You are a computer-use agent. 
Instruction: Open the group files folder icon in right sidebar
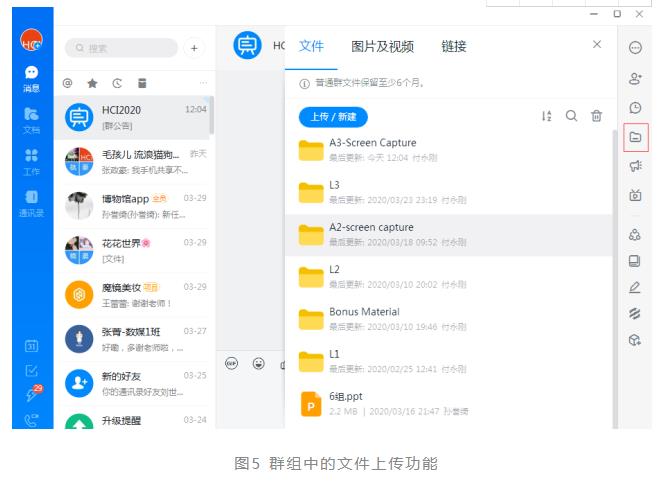tap(635, 137)
